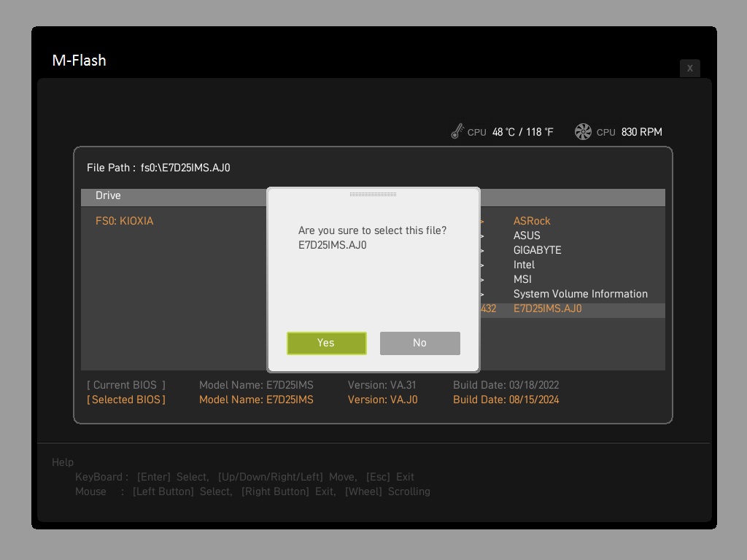The width and height of the screenshot is (747, 560).
Task: Select E7D25IMS.AJ0 file in the list
Action: tap(547, 308)
